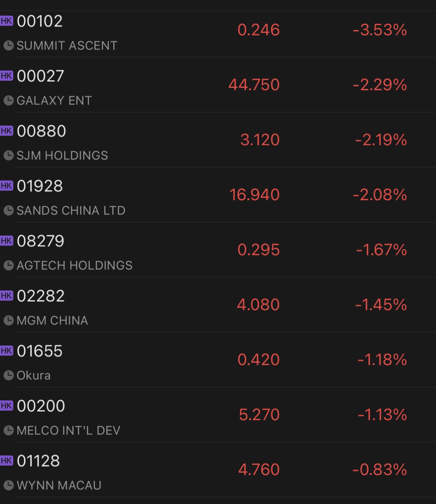Screen dimensions: 436x504
Task: Select stock code 00880
Action: pos(41,131)
